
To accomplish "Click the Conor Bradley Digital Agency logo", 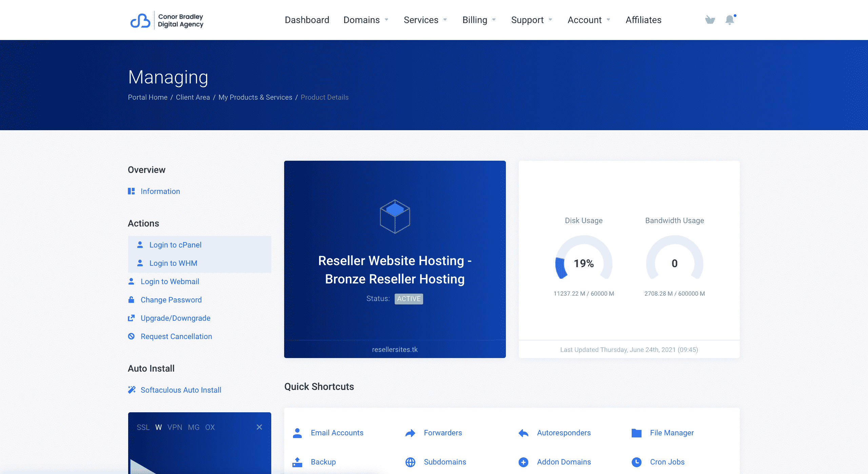I will [x=167, y=20].
